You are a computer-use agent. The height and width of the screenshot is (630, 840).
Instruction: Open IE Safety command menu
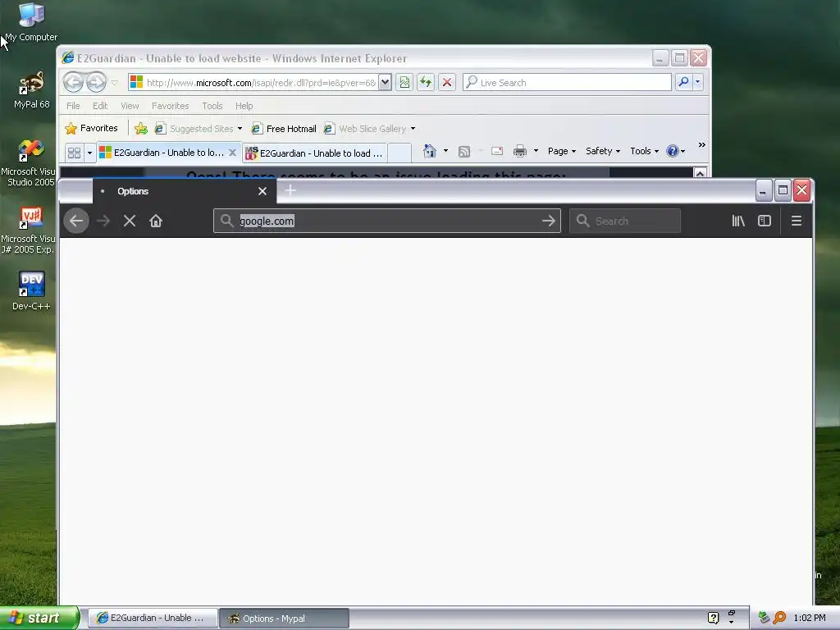tap(603, 151)
